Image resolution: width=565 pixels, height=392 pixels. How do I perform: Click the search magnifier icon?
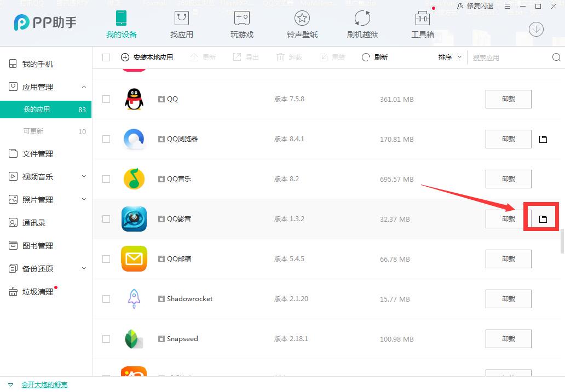click(x=556, y=57)
